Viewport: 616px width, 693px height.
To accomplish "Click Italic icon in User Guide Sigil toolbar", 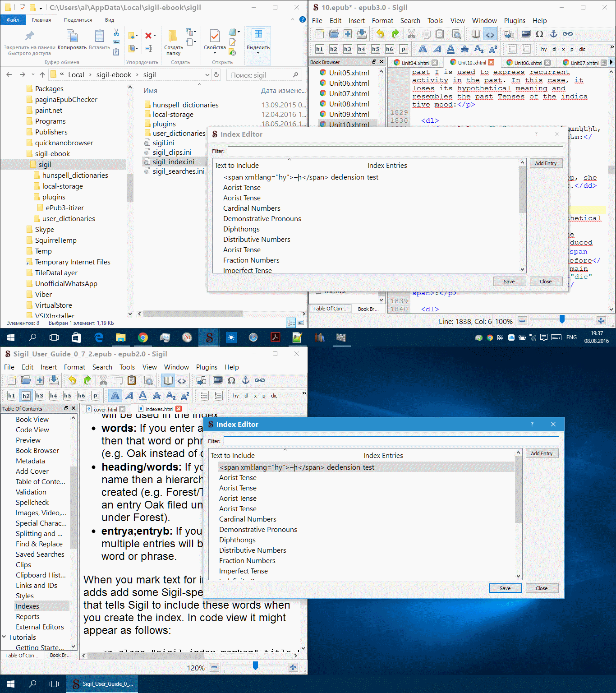I will [129, 396].
